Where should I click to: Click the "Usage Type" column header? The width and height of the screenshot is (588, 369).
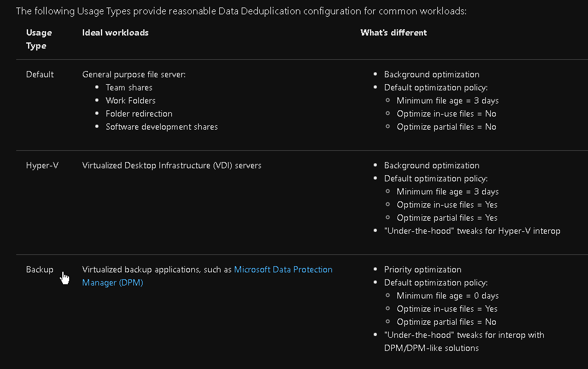coord(39,39)
